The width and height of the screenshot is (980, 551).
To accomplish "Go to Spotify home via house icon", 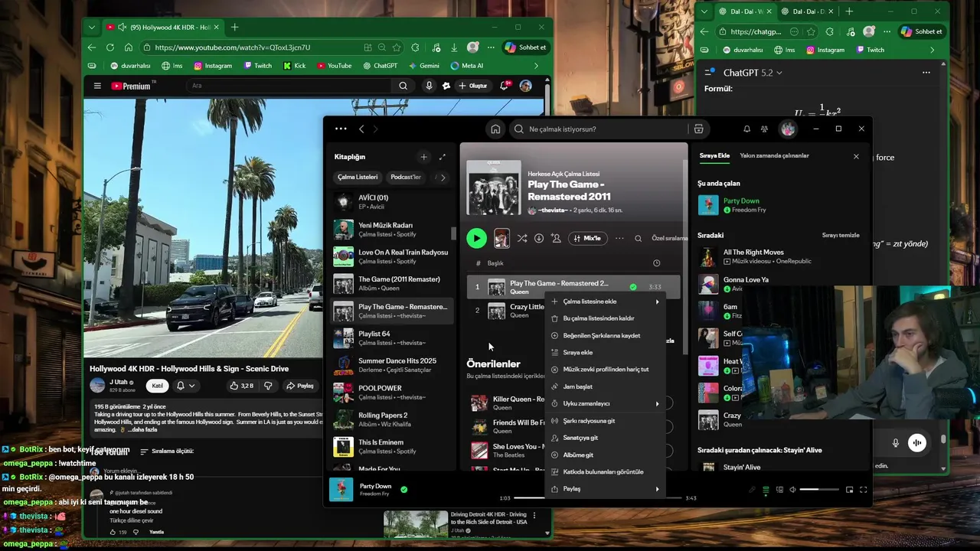I will pyautogui.click(x=495, y=129).
